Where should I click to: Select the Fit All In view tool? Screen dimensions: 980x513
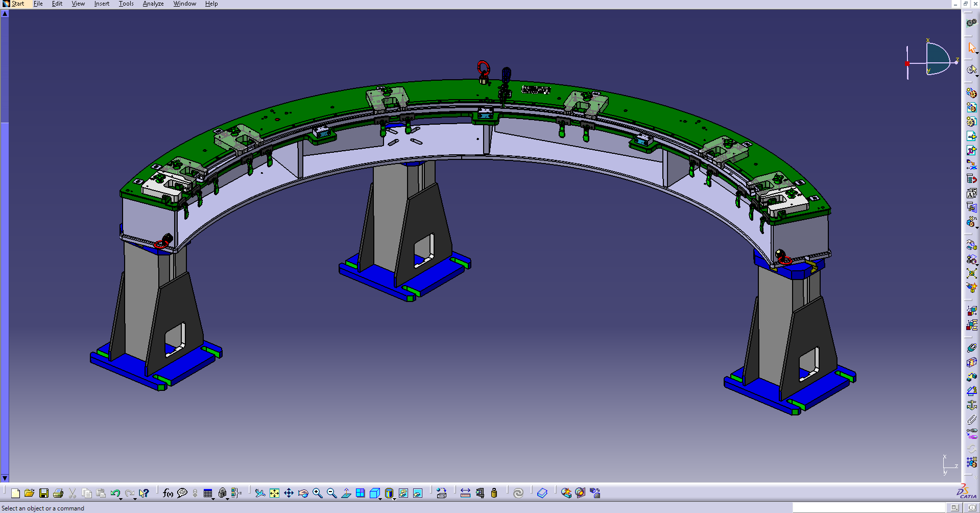coord(274,493)
